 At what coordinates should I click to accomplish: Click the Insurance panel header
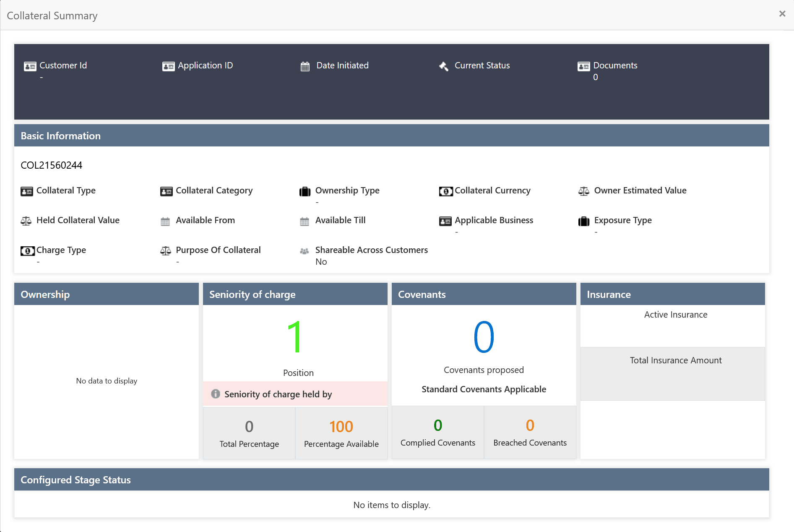tap(673, 294)
